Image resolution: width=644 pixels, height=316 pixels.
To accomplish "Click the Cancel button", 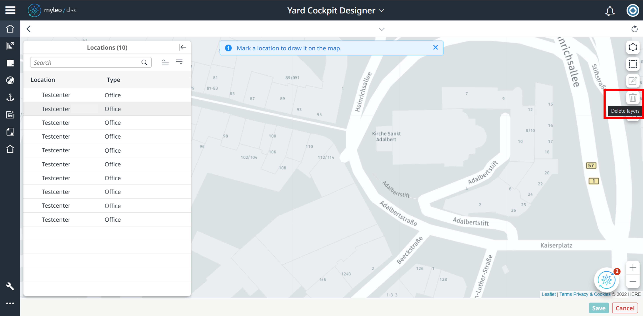I will [x=625, y=308].
